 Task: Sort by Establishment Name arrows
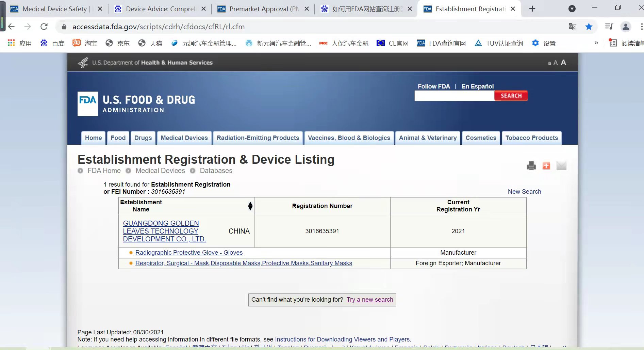pyautogui.click(x=250, y=206)
